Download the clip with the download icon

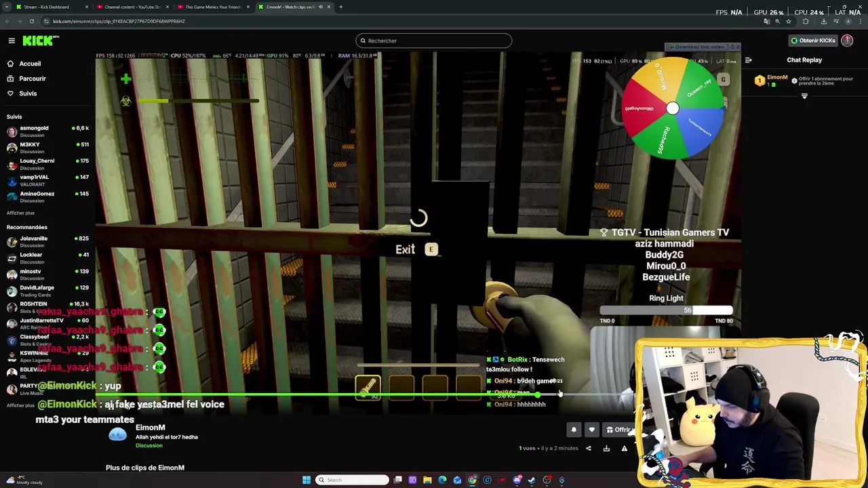click(x=606, y=448)
